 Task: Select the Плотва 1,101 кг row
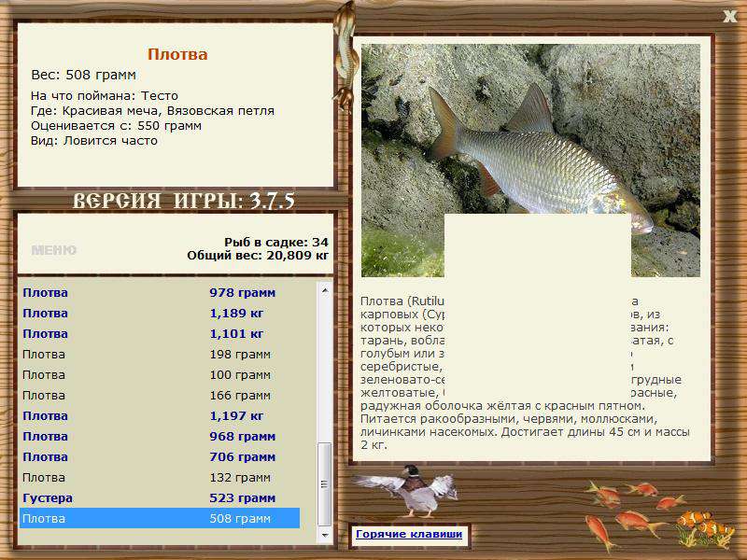pyautogui.click(x=160, y=333)
